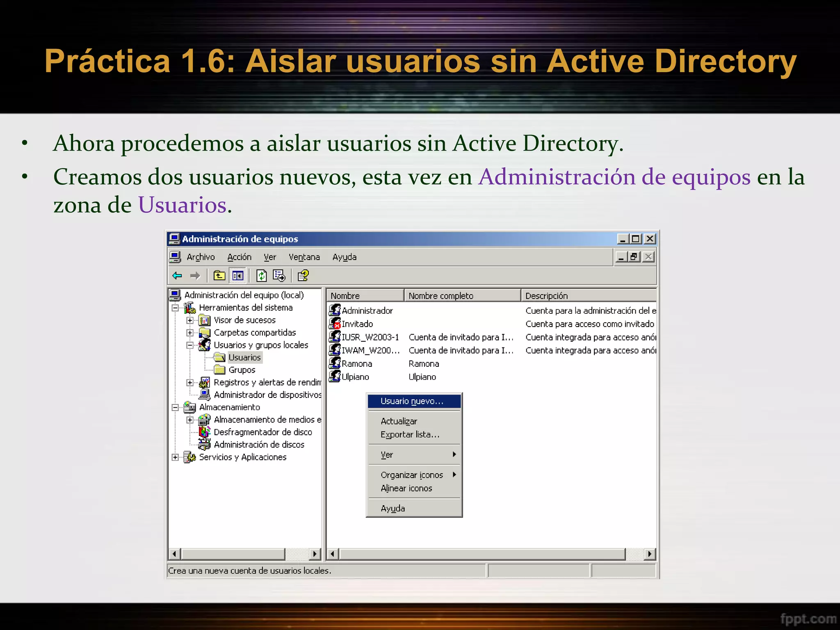Viewport: 840px width, 630px height.
Task: Click Ulpiano's full name cell
Action: click(422, 377)
